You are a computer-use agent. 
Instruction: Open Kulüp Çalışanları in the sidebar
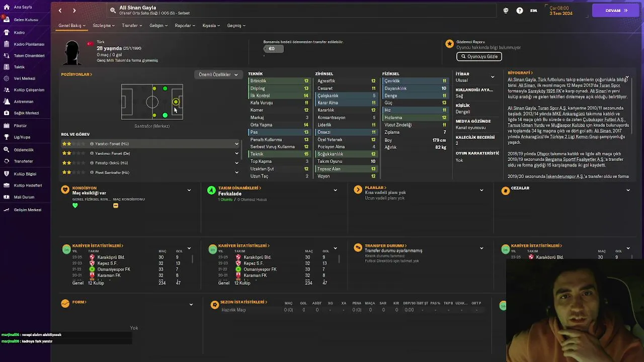29,90
